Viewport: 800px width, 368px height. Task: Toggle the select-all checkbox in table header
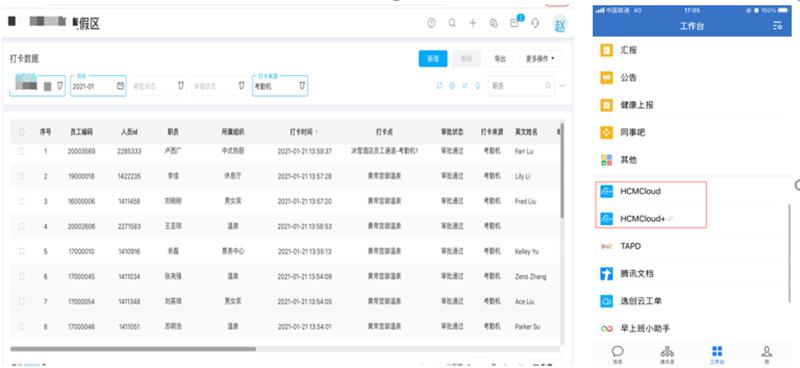tap(21, 132)
